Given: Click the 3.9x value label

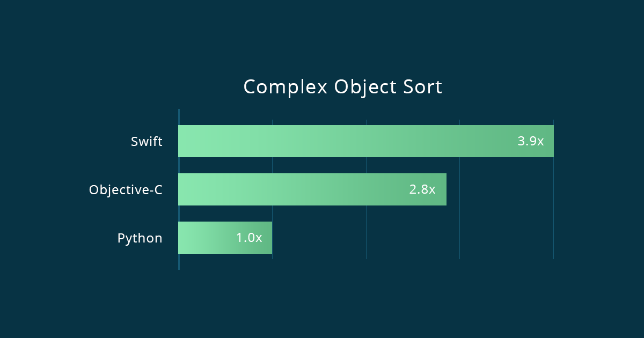Looking at the screenshot, I should [530, 142].
